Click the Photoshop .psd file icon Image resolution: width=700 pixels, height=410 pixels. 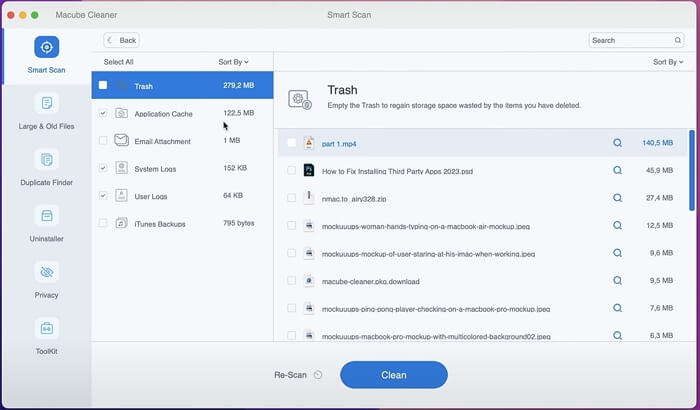(309, 170)
